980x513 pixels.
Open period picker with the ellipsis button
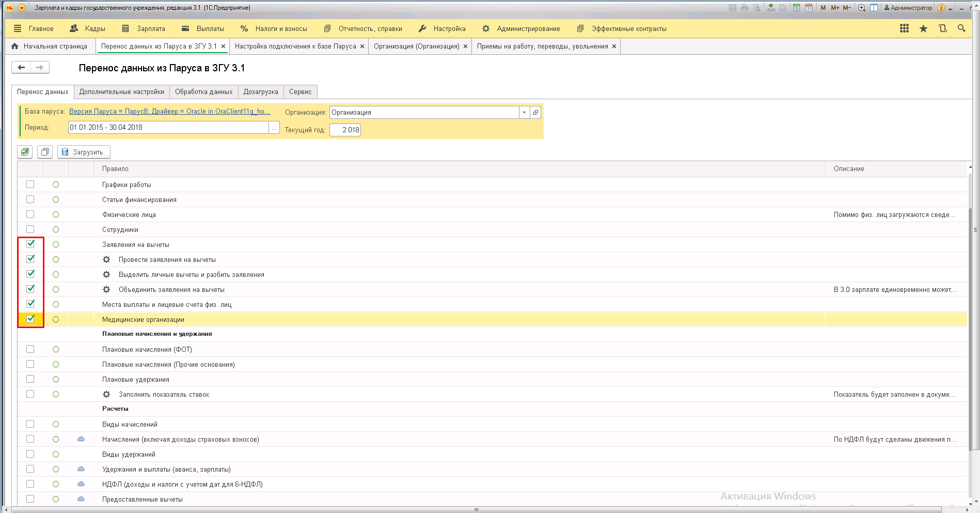[x=274, y=128]
